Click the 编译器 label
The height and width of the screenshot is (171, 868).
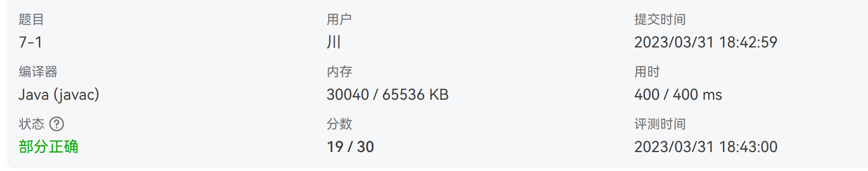[38, 72]
